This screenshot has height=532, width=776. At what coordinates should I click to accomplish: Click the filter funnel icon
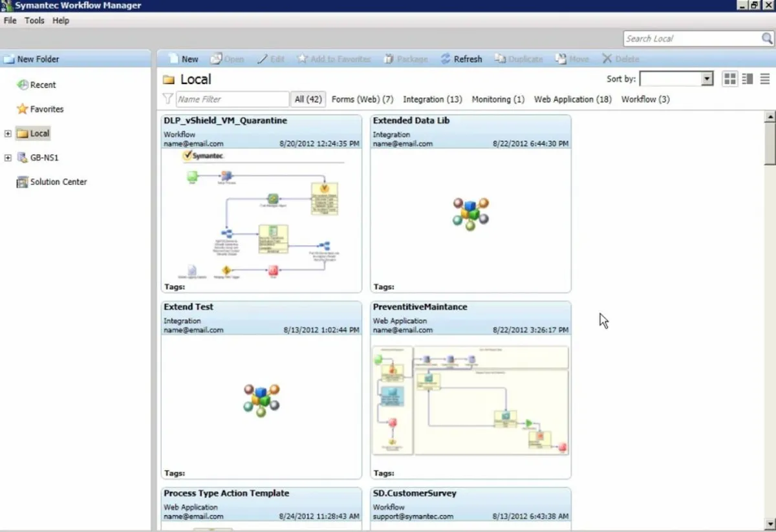click(x=167, y=99)
